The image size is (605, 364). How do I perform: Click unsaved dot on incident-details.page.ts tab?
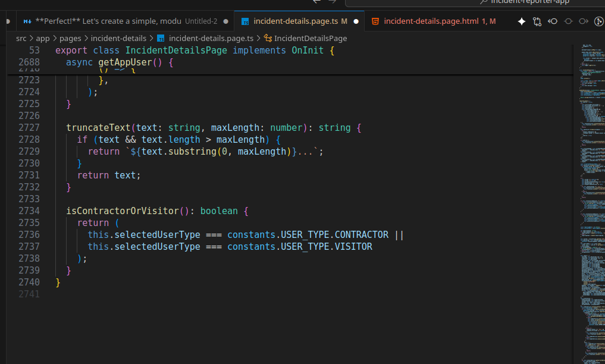pos(356,21)
